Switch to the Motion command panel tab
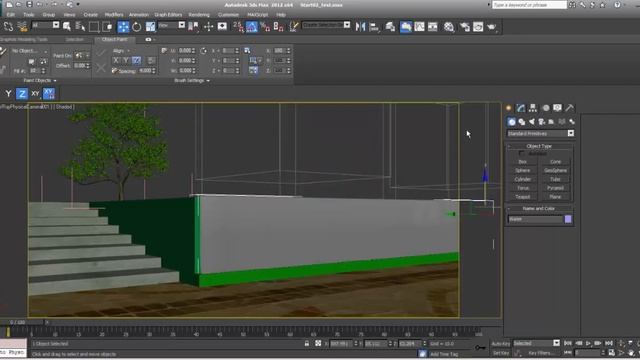 (x=545, y=108)
